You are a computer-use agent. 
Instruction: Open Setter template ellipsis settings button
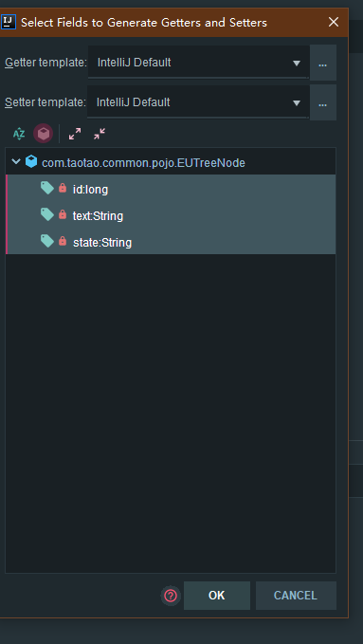tap(323, 102)
